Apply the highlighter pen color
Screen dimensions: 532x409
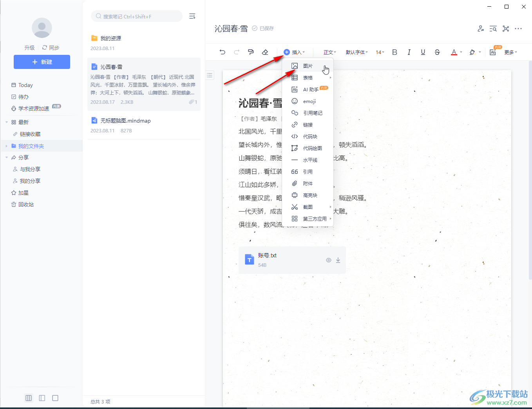[472, 52]
